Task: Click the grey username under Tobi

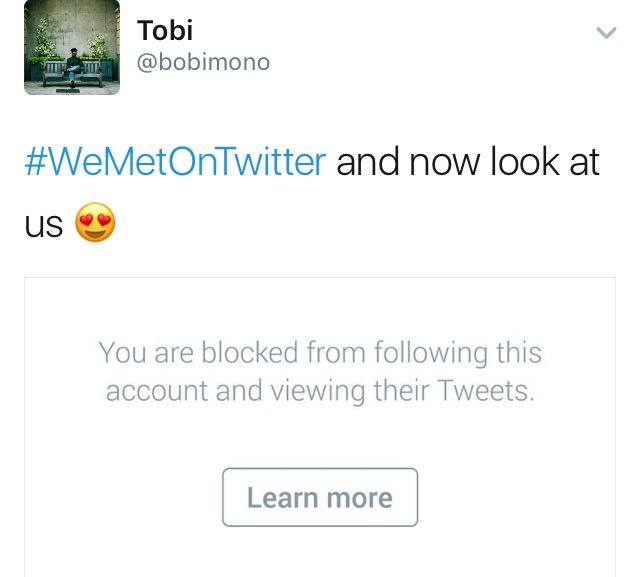Action: coord(203,62)
